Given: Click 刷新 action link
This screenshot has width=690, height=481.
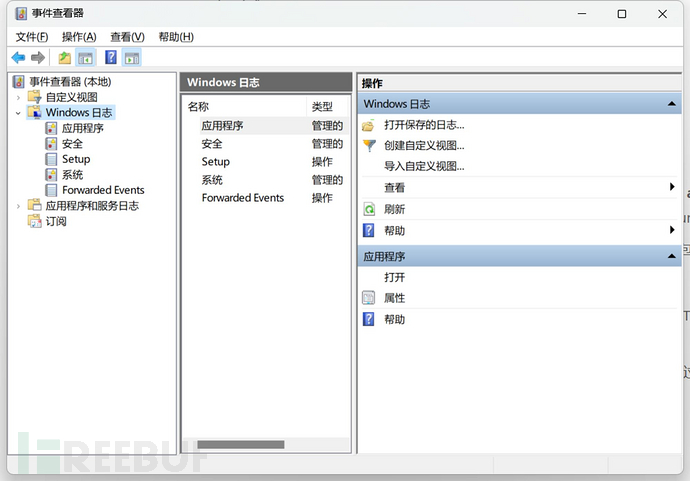Looking at the screenshot, I should pos(394,209).
